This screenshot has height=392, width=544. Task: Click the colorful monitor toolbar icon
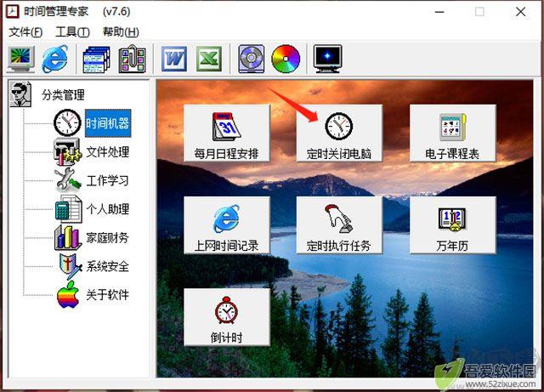21,59
